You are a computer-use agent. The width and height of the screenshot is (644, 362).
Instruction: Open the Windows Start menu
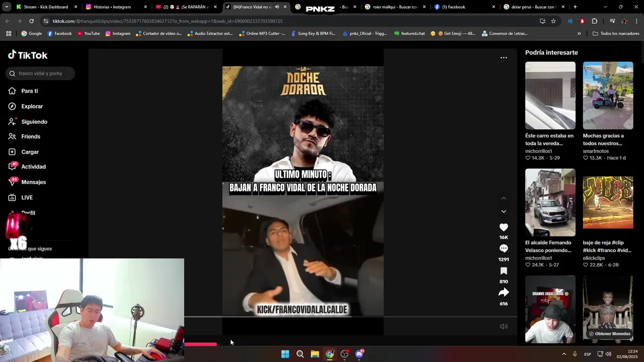285,354
